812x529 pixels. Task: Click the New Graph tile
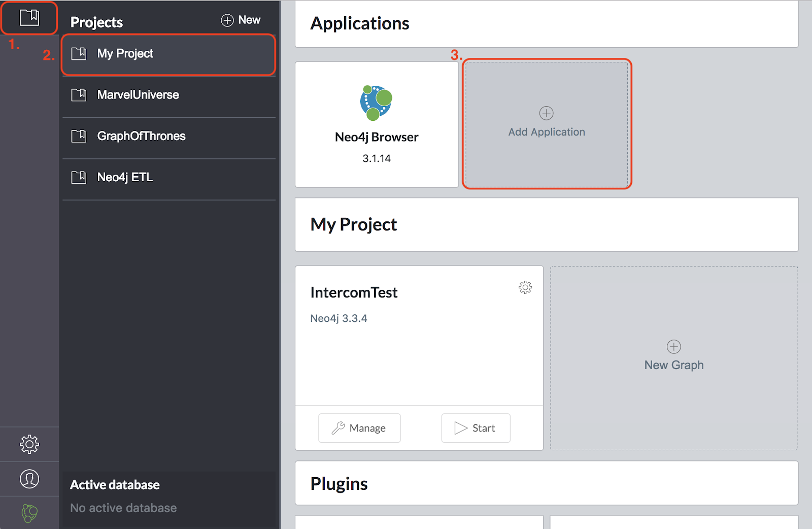674,358
